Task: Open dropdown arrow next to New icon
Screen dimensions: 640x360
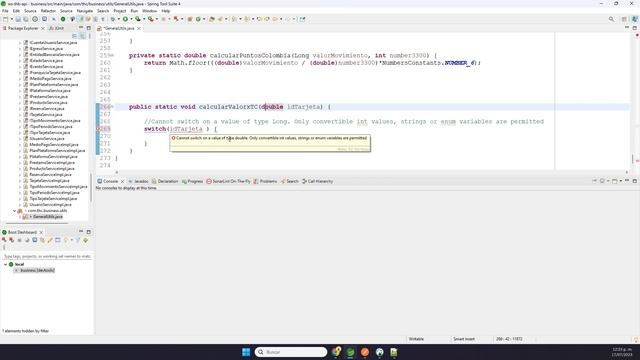Action: [x=11, y=19]
